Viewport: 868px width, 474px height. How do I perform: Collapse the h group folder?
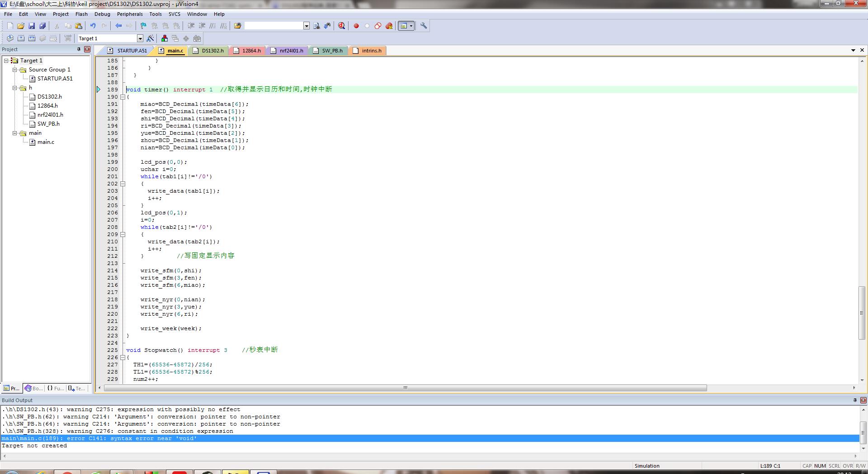[15, 88]
